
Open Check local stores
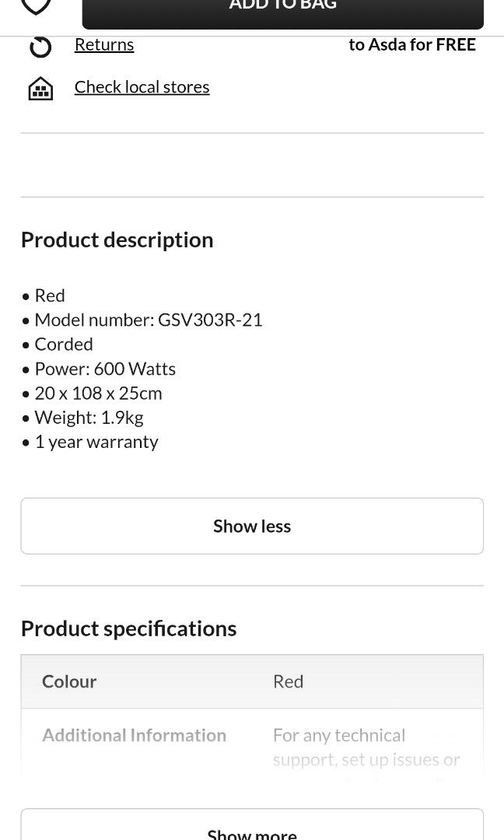click(x=142, y=86)
